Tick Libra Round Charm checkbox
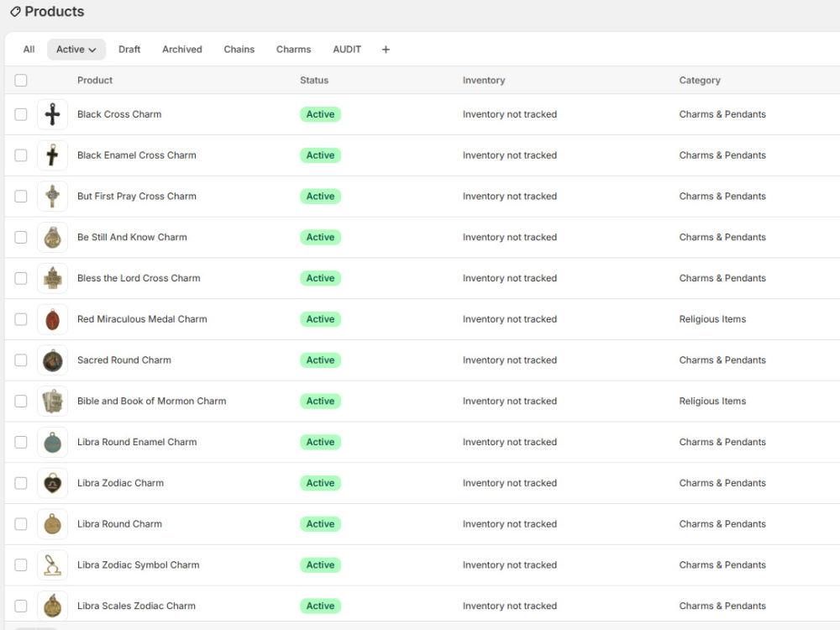 pyautogui.click(x=21, y=524)
